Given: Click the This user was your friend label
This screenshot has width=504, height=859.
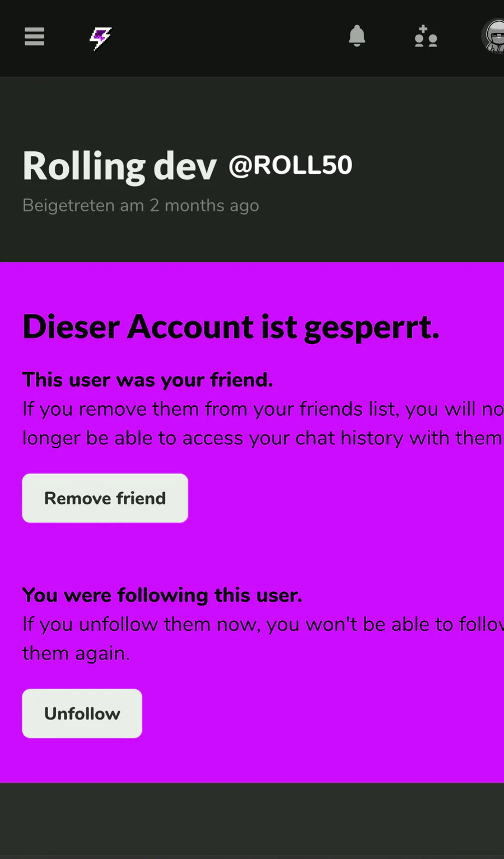Looking at the screenshot, I should coord(148,380).
